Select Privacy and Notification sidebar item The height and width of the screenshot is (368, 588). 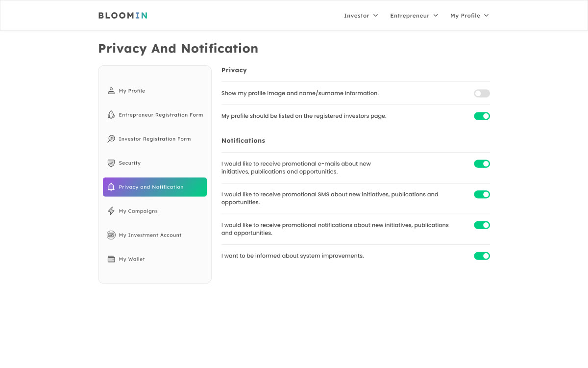155,187
